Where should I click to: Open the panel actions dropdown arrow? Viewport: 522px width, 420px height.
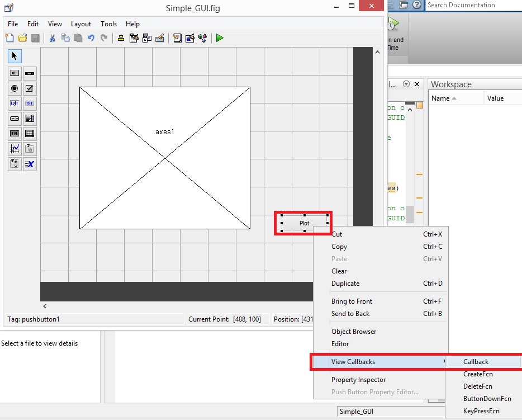tap(406, 84)
